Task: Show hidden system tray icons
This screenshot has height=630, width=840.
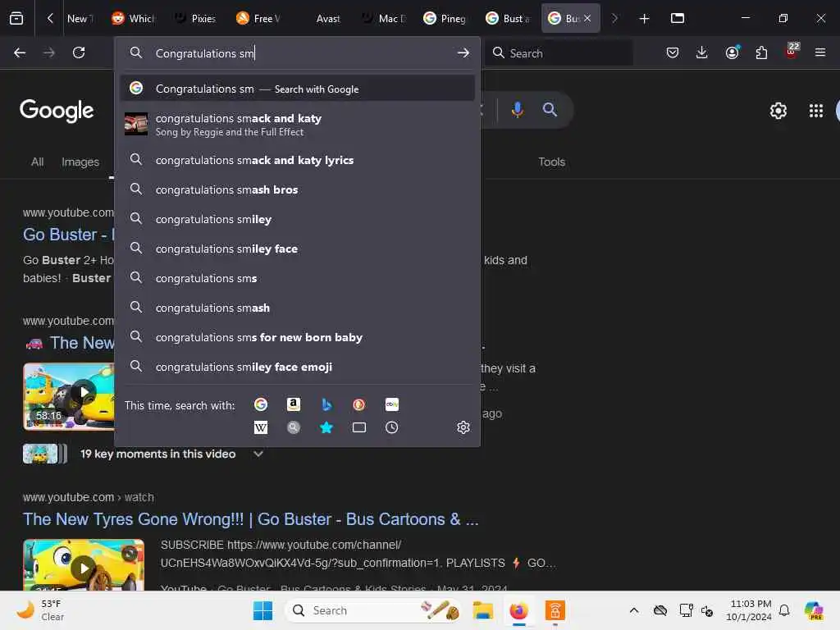Action: point(634,610)
